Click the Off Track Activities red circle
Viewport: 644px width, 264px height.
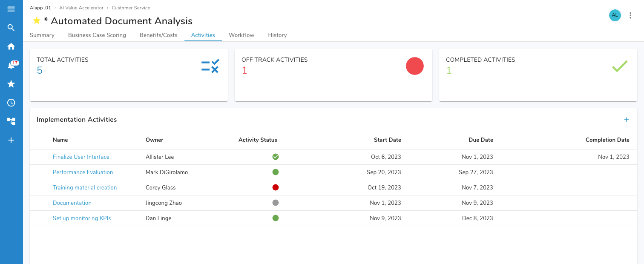pyautogui.click(x=414, y=66)
